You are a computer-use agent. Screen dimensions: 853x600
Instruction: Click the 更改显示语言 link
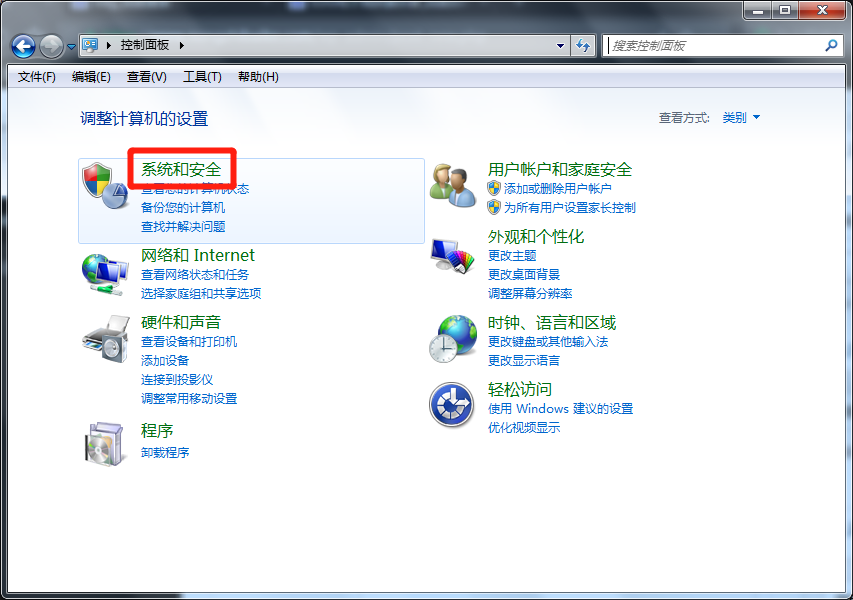[x=524, y=361]
